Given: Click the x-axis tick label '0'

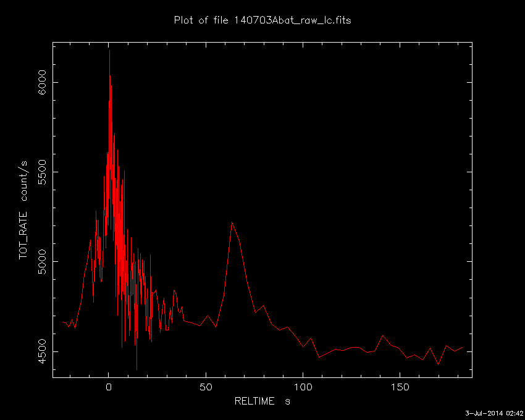Looking at the screenshot, I should pos(109,387).
